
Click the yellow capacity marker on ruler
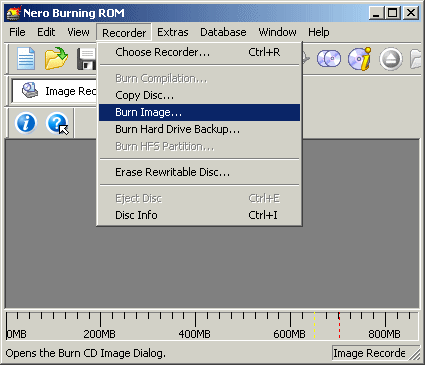[314, 325]
